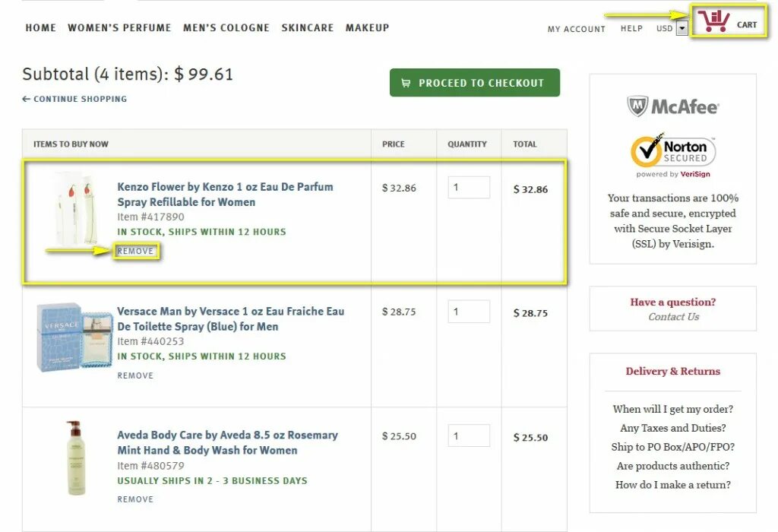The width and height of the screenshot is (778, 532).
Task: Click the QUANTITY column header
Action: click(x=467, y=144)
